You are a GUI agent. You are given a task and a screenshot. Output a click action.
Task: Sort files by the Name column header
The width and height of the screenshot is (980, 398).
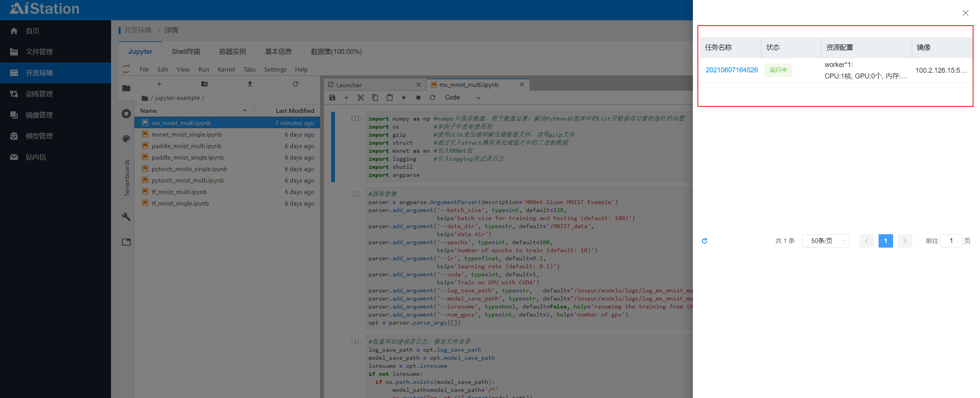[x=149, y=111]
